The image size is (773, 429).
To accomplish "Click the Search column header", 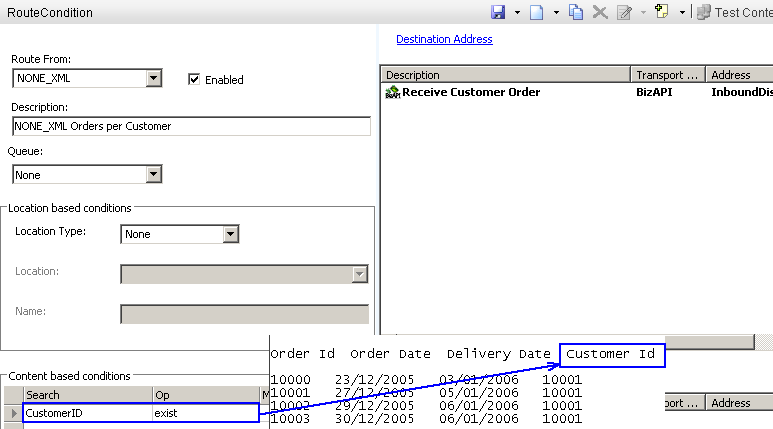I will [87, 394].
